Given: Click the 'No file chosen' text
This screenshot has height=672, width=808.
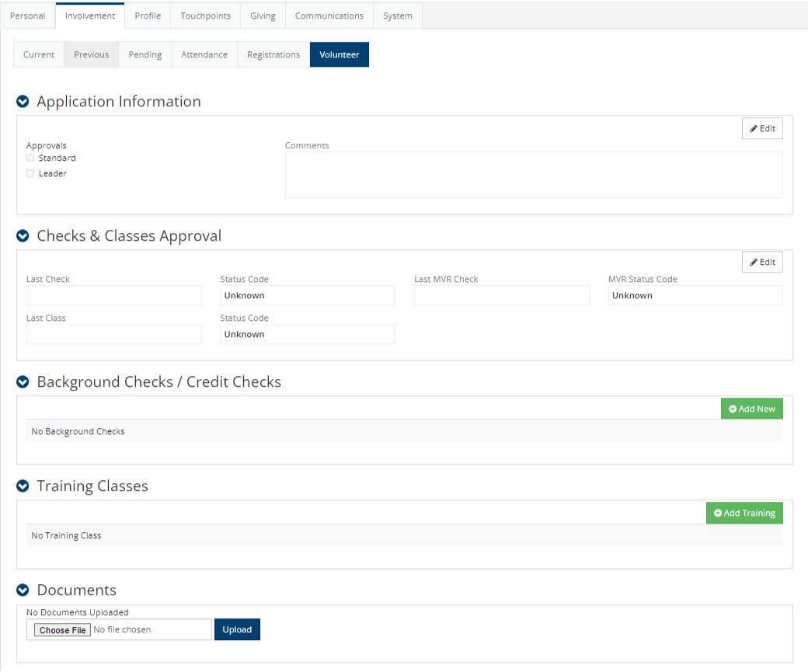Looking at the screenshot, I should [122, 630].
